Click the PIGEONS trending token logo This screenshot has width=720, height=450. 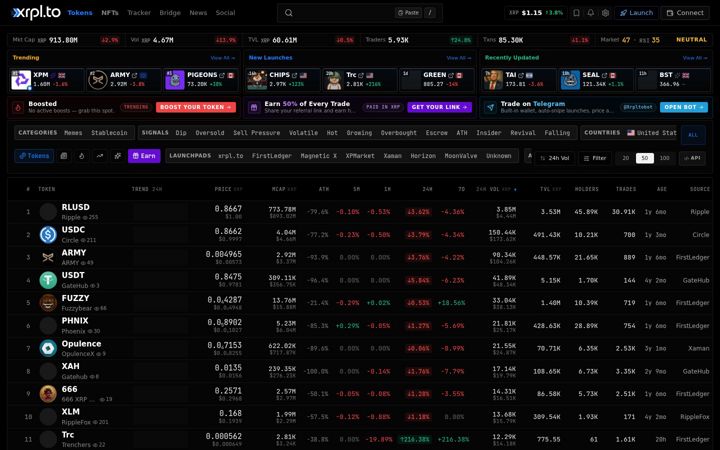tap(175, 80)
